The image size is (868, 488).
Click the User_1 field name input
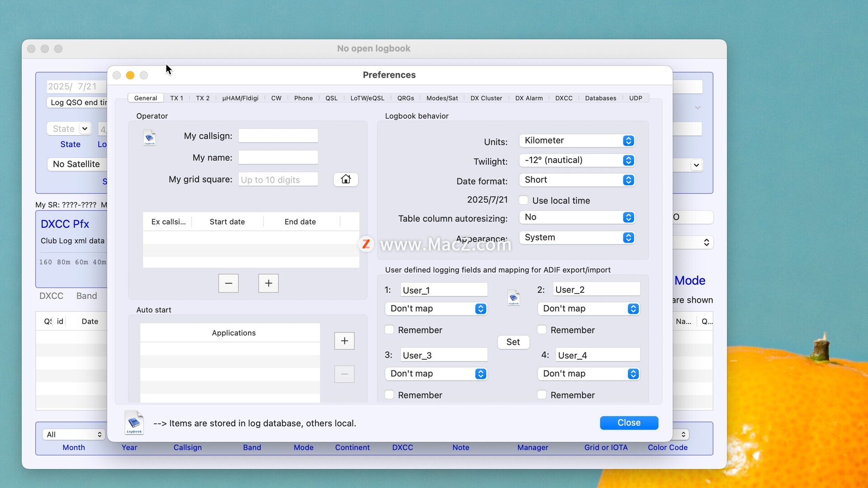pyautogui.click(x=444, y=290)
